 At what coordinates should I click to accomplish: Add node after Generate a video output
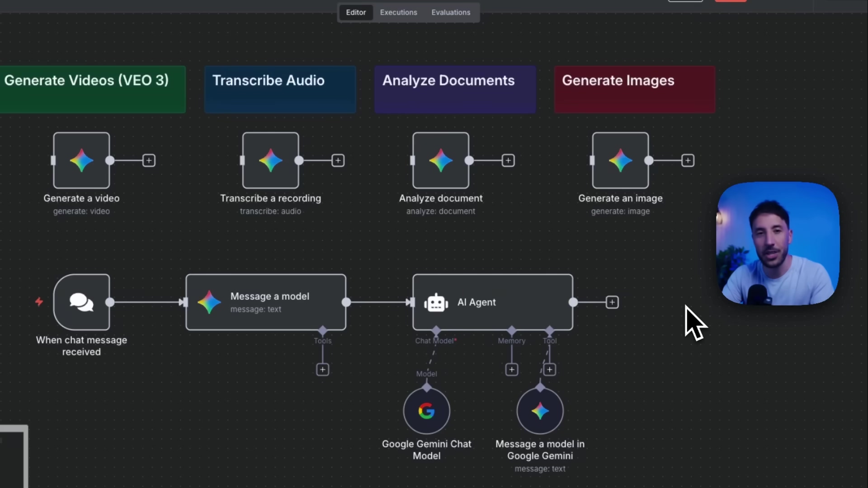tap(149, 160)
